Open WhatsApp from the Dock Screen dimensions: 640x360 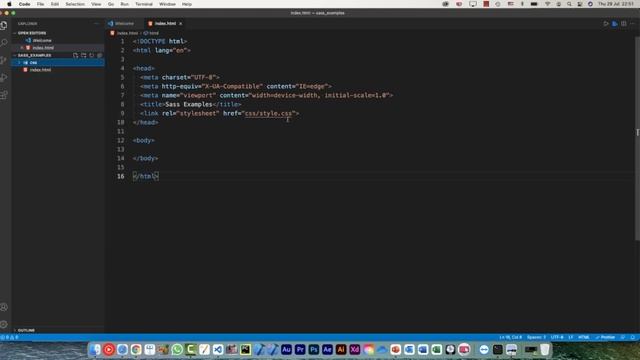coord(177,349)
